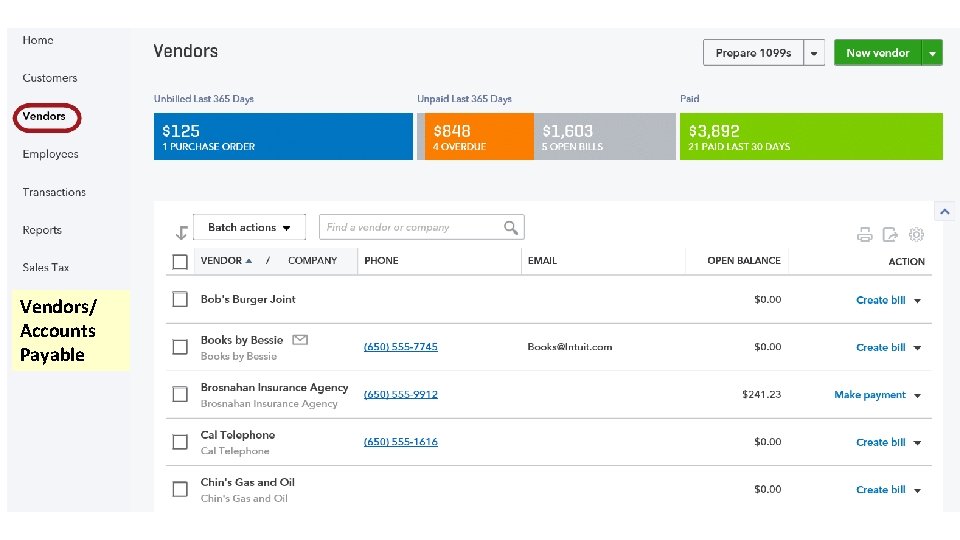Click the print list icon
Screen dimensions: 960x540
click(864, 235)
